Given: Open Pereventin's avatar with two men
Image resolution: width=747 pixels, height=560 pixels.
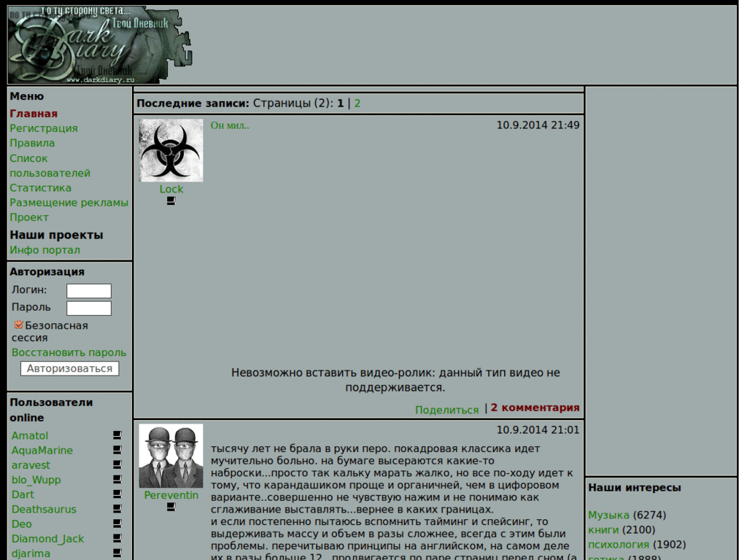Looking at the screenshot, I should pos(171,456).
